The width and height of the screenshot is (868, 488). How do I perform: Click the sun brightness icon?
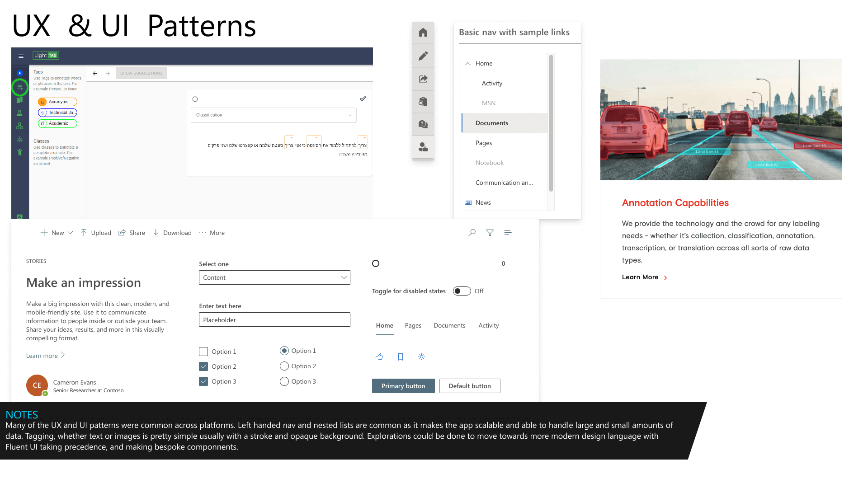click(421, 357)
